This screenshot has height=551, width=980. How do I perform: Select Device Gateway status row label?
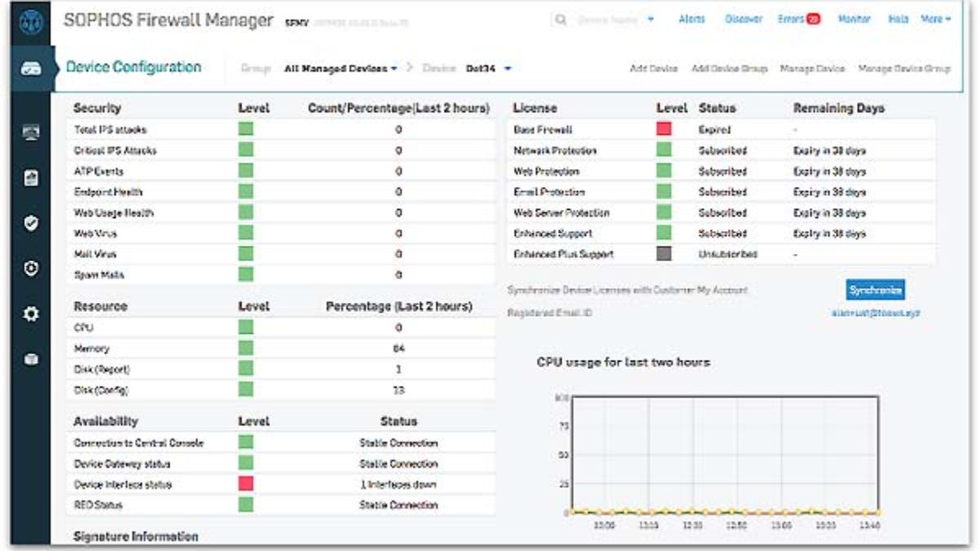[x=122, y=464]
